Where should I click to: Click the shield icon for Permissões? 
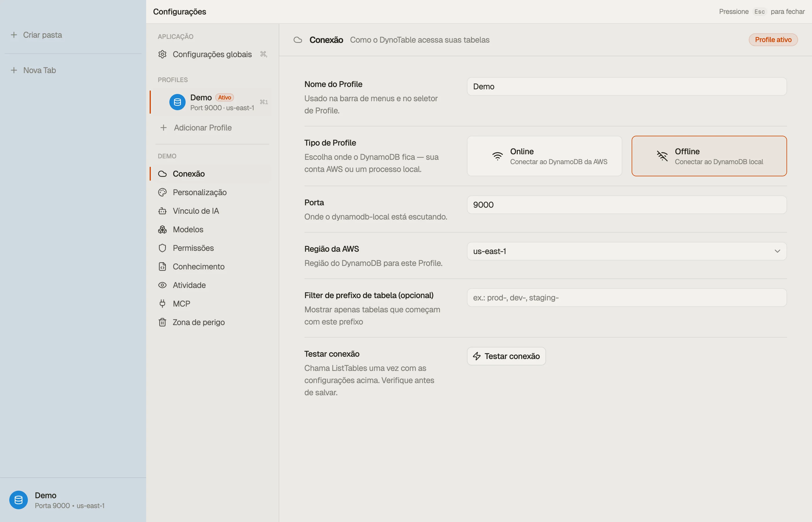pos(162,248)
